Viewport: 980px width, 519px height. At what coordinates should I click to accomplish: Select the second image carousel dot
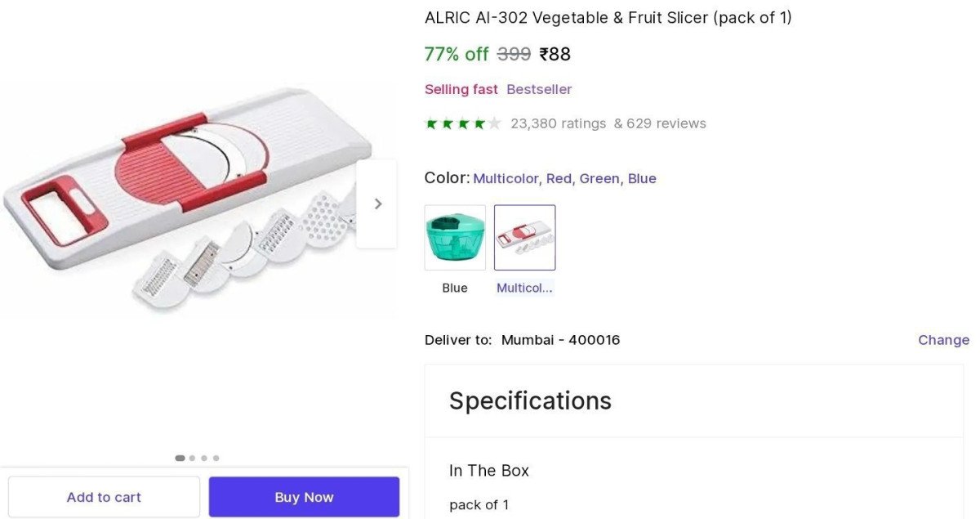192,459
